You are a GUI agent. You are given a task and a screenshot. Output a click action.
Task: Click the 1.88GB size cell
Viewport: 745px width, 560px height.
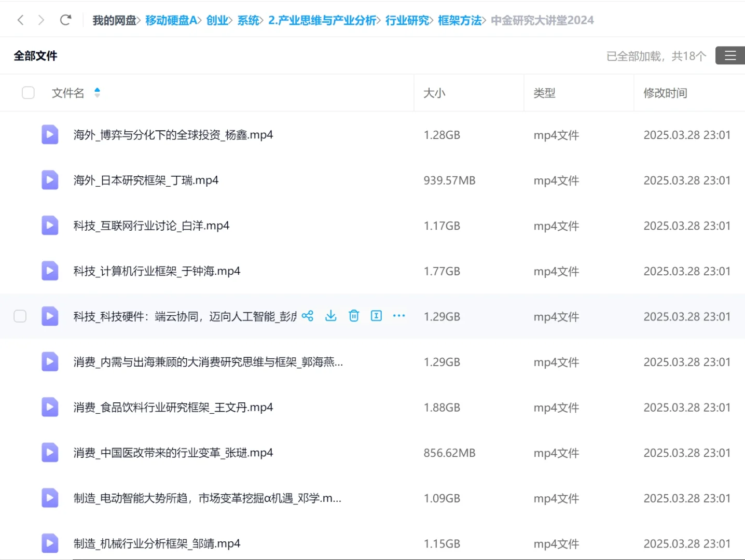pyautogui.click(x=442, y=408)
